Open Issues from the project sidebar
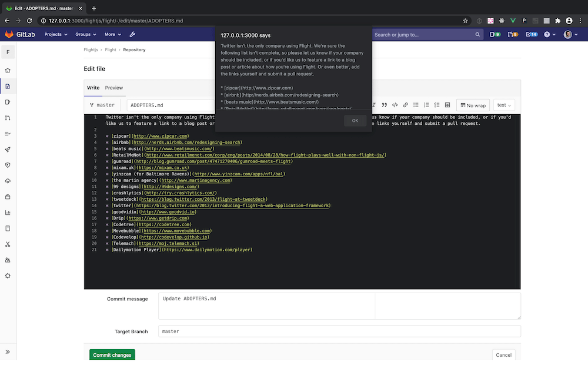Image resolution: width=588 pixels, height=368 pixels. (x=8, y=102)
